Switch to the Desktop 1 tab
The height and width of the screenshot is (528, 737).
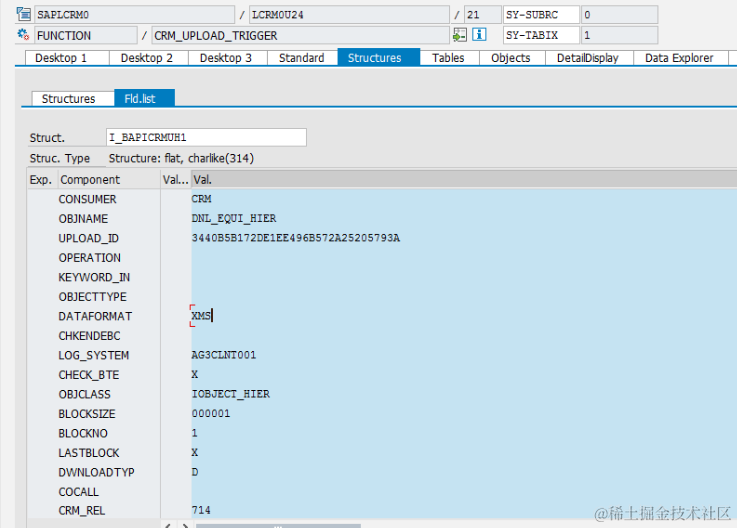click(66, 58)
